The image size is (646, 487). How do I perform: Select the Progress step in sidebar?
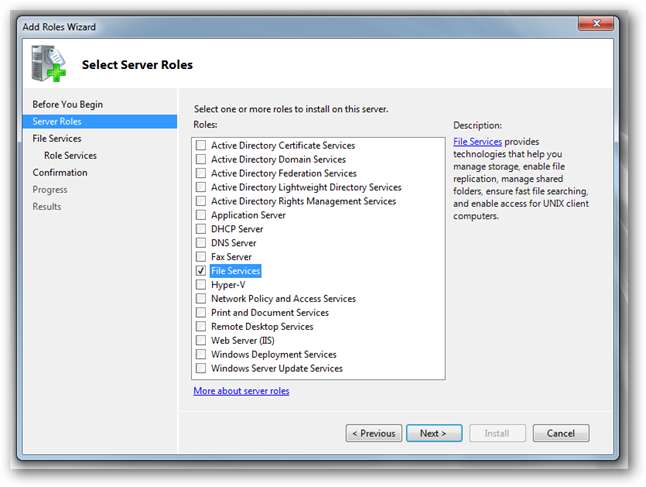(50, 190)
